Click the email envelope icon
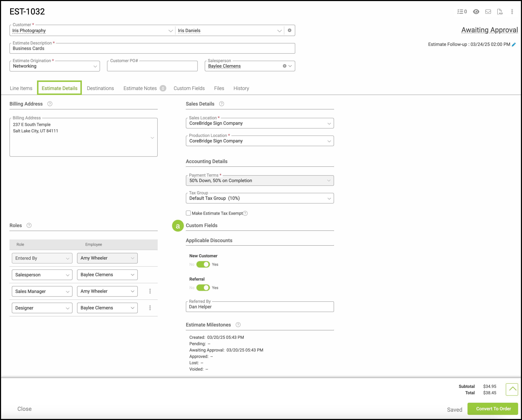 [488, 12]
